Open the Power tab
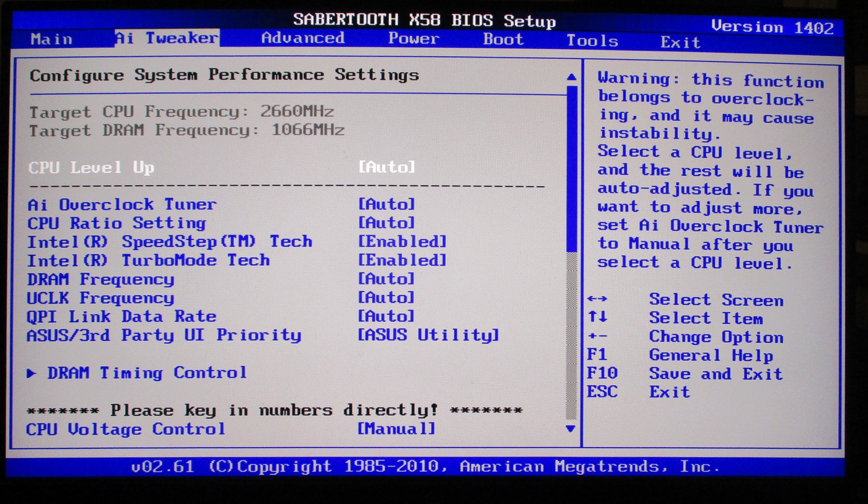 [x=414, y=38]
